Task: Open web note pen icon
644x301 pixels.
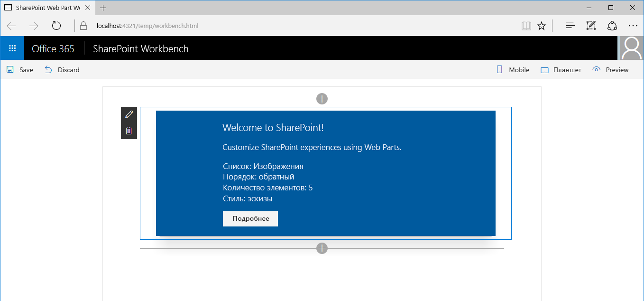Action: 591,26
